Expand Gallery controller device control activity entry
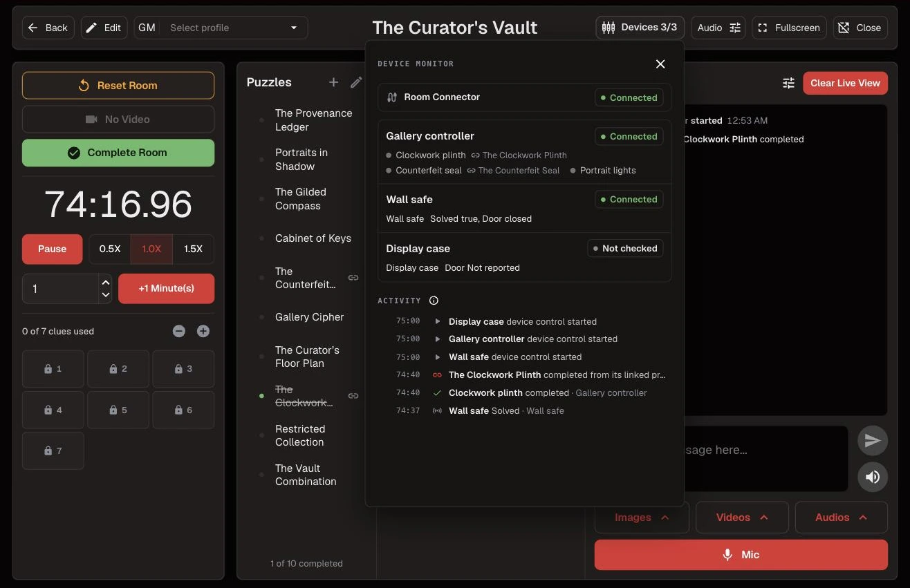 [438, 339]
